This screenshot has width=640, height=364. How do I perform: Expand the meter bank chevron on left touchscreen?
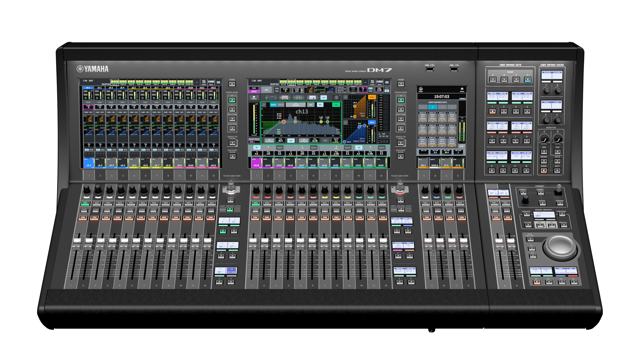tap(197, 82)
